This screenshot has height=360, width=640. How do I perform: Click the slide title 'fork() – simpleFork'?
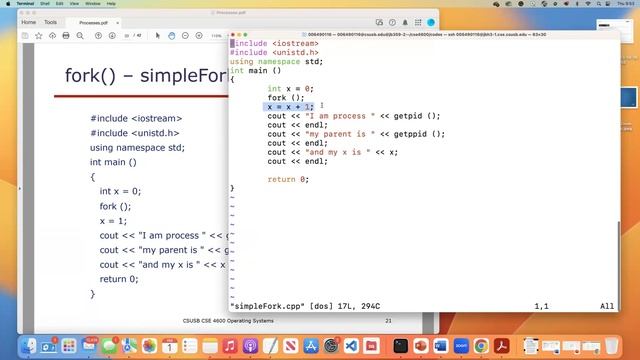click(147, 76)
